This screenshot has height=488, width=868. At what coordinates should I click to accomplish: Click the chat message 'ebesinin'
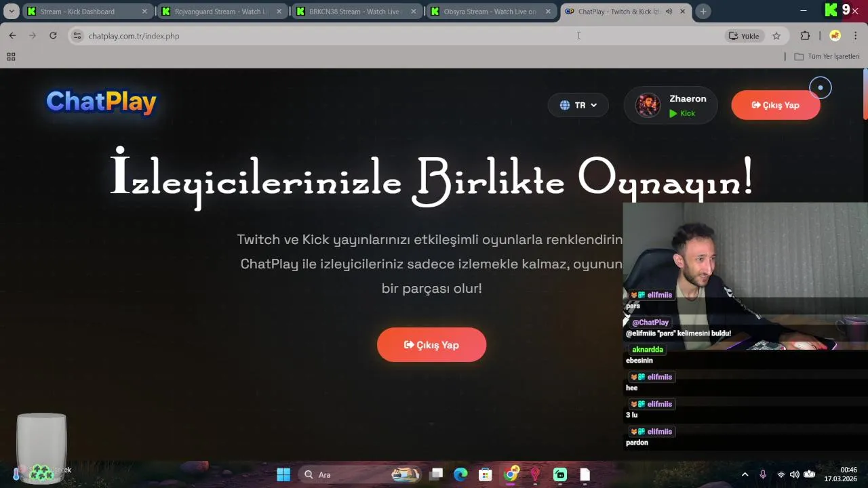point(639,361)
